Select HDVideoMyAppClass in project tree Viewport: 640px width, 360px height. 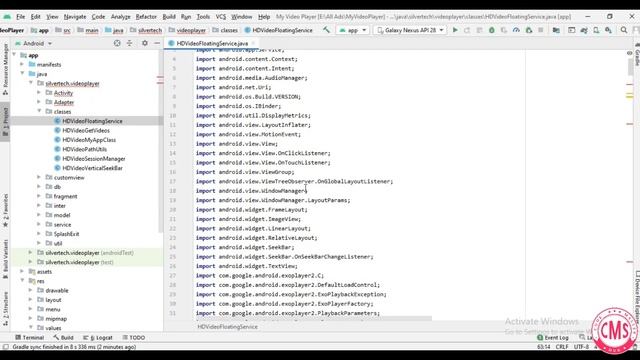[x=89, y=140]
